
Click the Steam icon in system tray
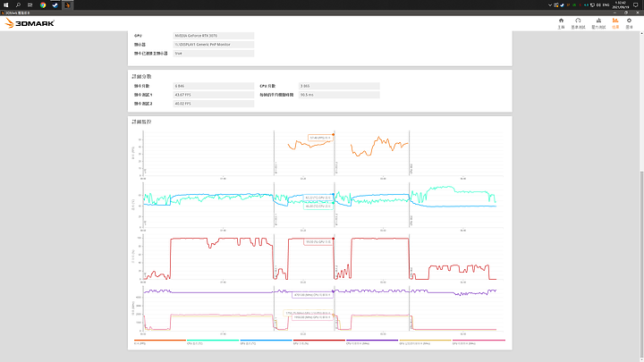pos(563,5)
